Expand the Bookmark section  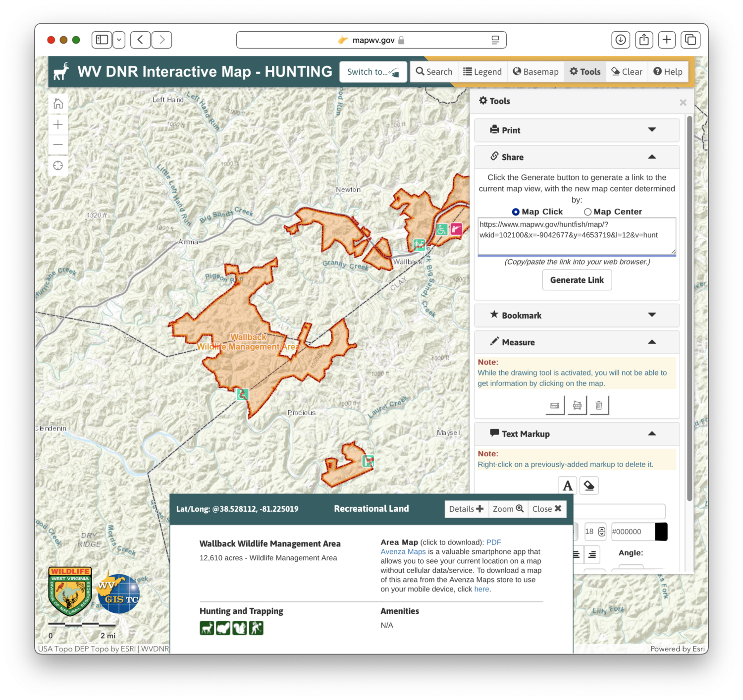click(x=652, y=315)
